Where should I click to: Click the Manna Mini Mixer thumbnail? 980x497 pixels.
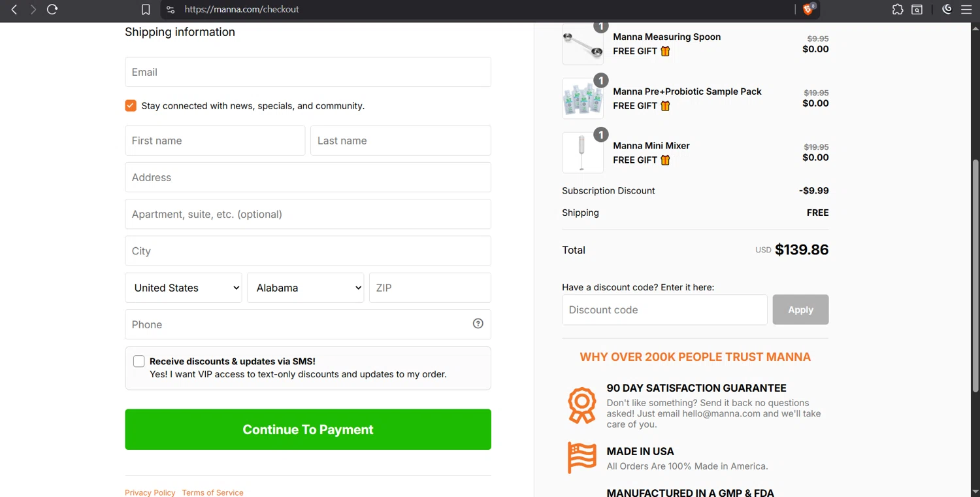coord(583,152)
